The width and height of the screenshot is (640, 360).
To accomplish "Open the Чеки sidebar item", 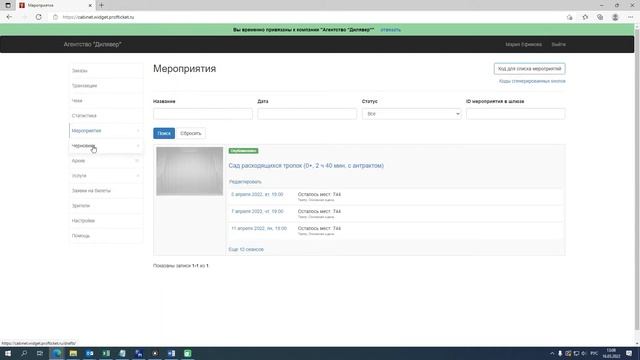I will 106,101.
